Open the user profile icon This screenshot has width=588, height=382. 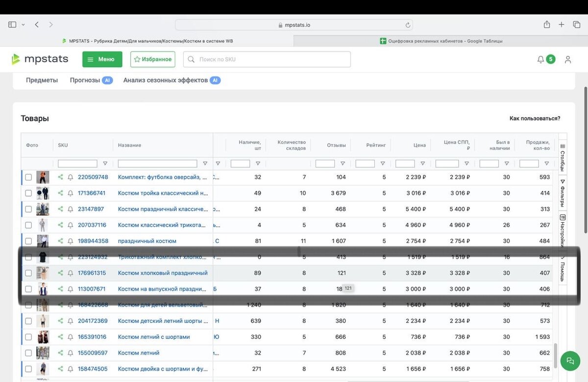click(x=568, y=59)
